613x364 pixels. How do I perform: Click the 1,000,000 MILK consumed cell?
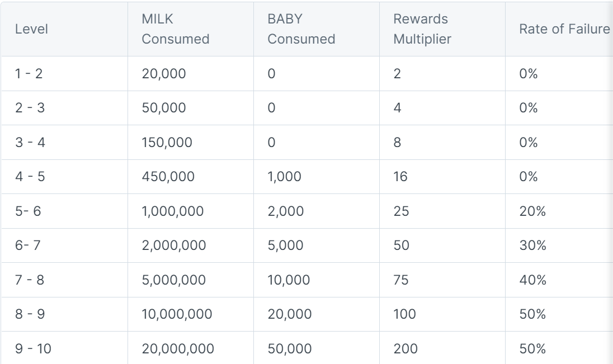pos(174,212)
